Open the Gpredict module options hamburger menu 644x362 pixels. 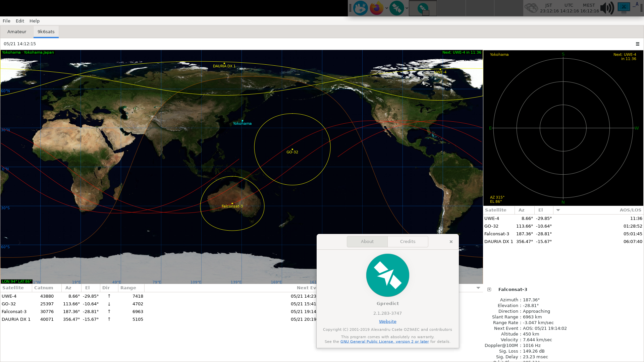click(x=638, y=44)
